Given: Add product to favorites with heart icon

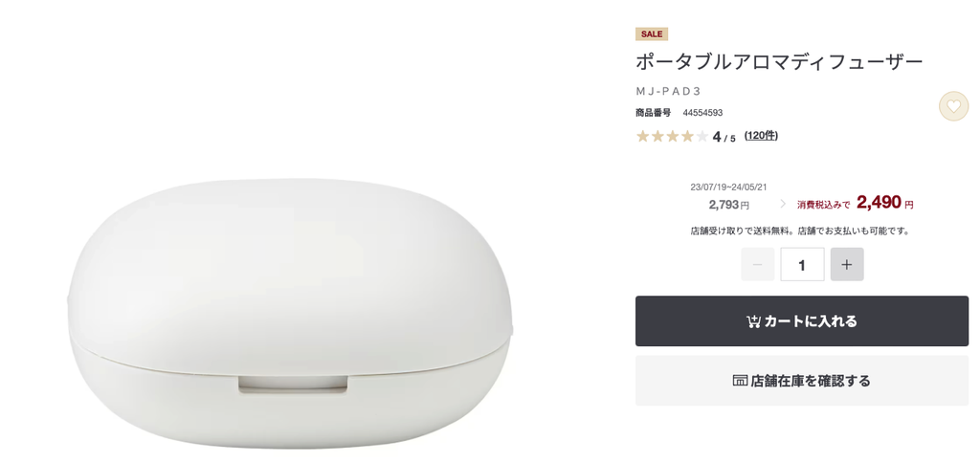Looking at the screenshot, I should click(953, 106).
